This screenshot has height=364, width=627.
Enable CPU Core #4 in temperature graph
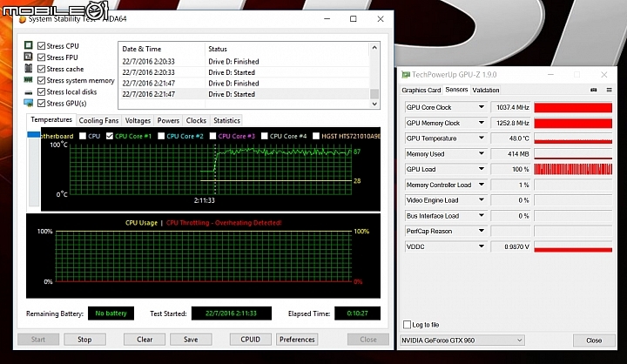coord(265,136)
